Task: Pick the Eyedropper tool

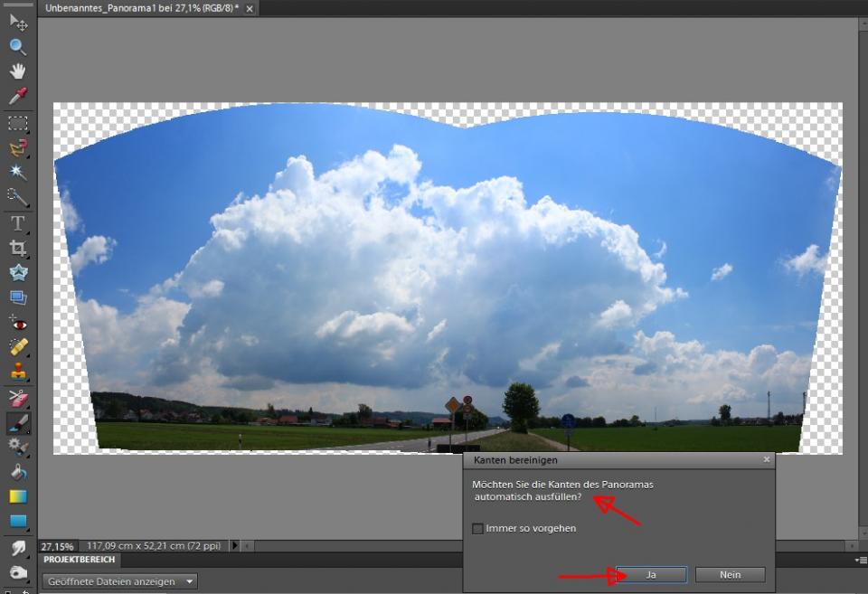Action: (17, 96)
